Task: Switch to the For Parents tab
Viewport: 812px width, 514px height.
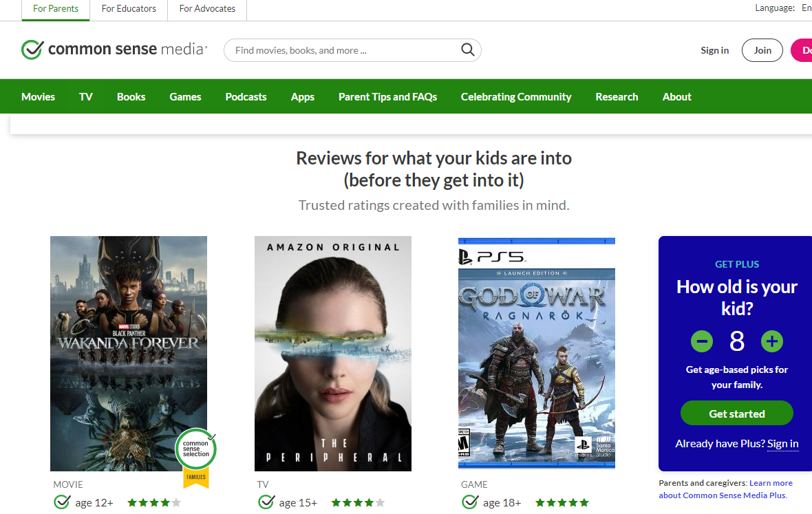Action: (x=56, y=9)
